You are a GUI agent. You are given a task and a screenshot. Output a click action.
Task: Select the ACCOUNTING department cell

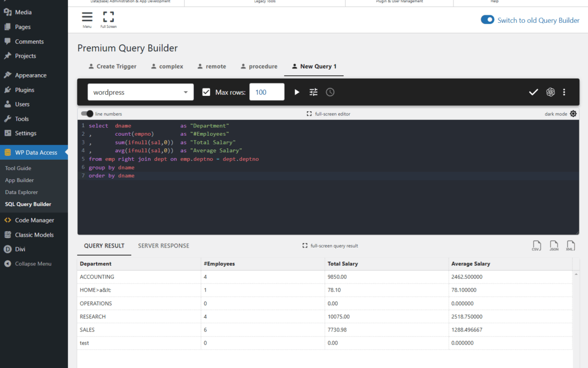pos(139,277)
